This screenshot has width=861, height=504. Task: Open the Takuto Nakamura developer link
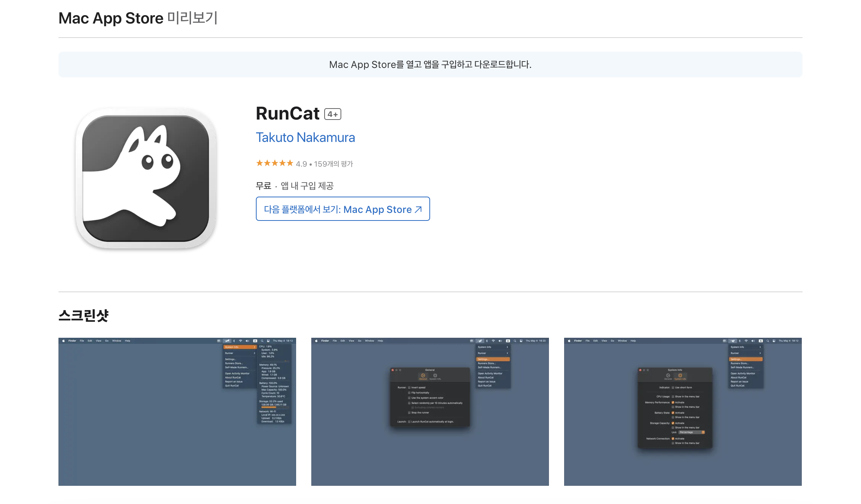tap(305, 137)
